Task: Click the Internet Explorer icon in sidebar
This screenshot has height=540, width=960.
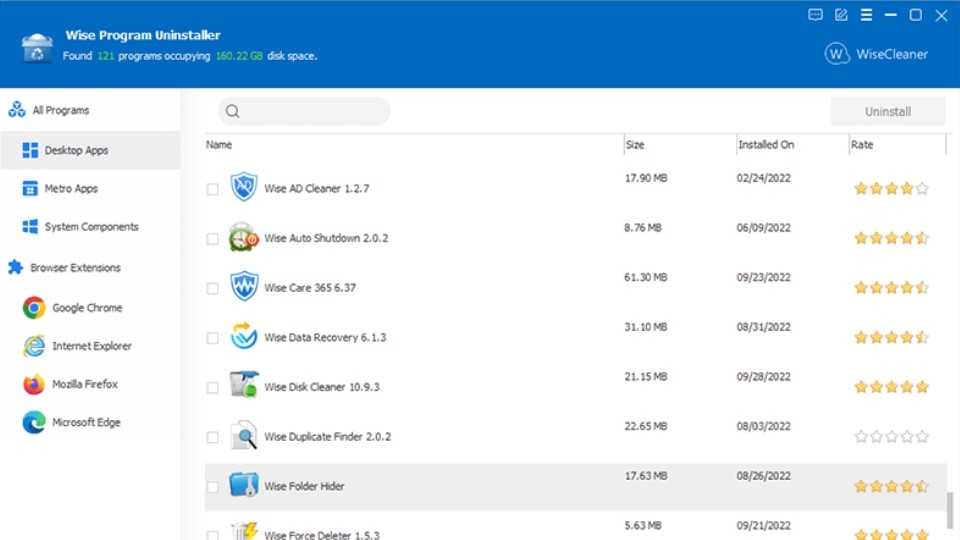Action: pos(34,346)
